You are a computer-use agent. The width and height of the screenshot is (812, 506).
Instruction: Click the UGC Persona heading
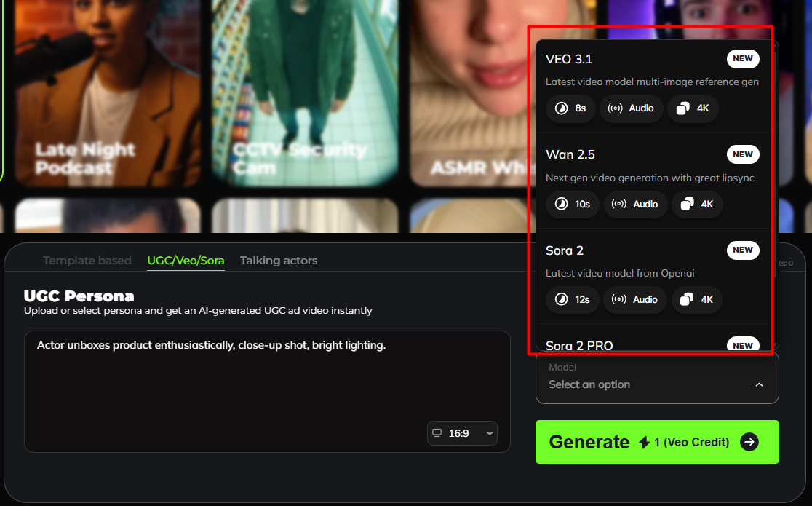pyautogui.click(x=79, y=296)
